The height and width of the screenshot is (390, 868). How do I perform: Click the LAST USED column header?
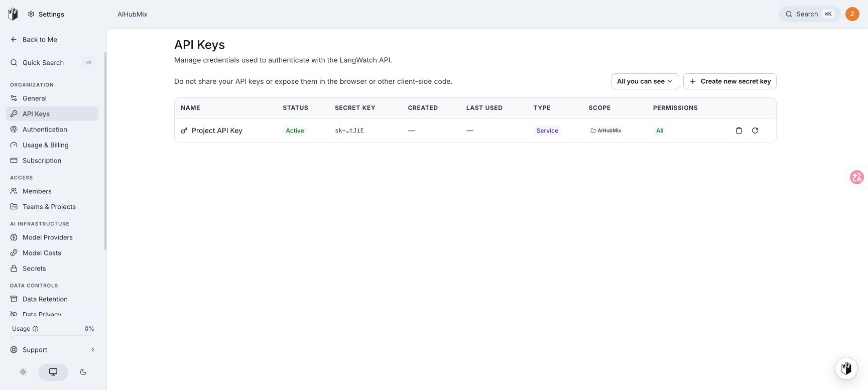click(x=484, y=108)
